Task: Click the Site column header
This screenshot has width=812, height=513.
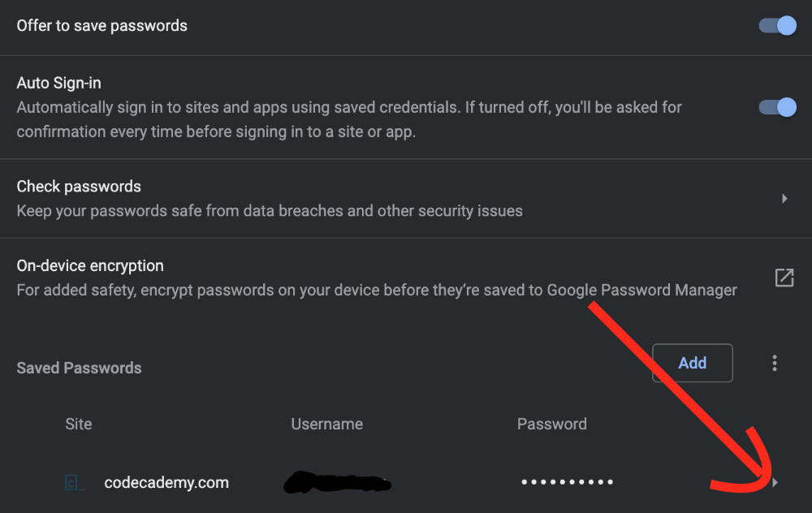Action: pyautogui.click(x=79, y=425)
